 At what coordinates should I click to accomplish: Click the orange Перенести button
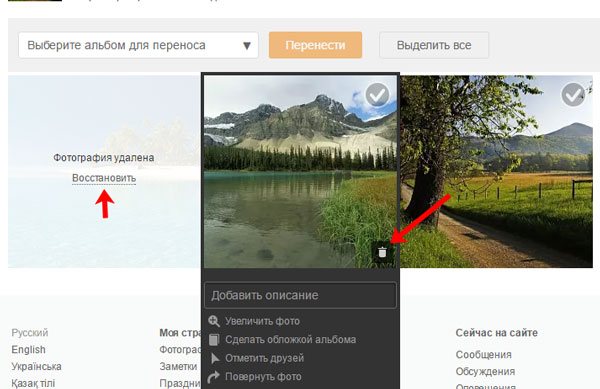click(315, 45)
